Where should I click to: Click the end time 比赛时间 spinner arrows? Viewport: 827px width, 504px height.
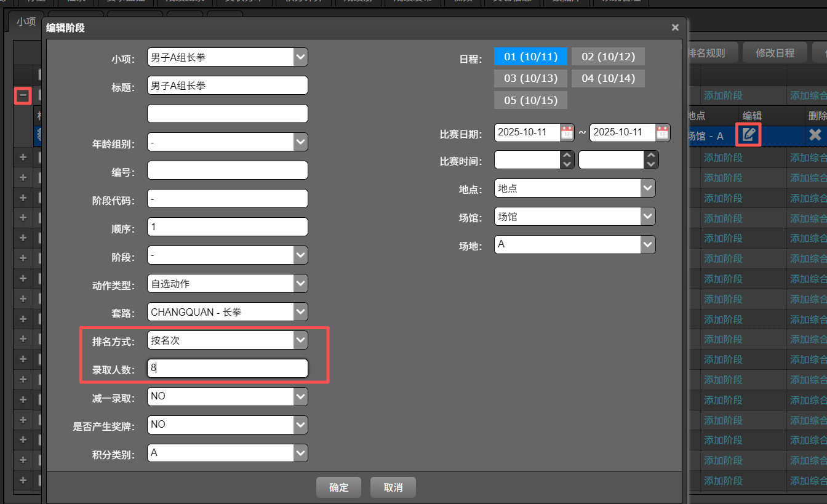pos(650,160)
